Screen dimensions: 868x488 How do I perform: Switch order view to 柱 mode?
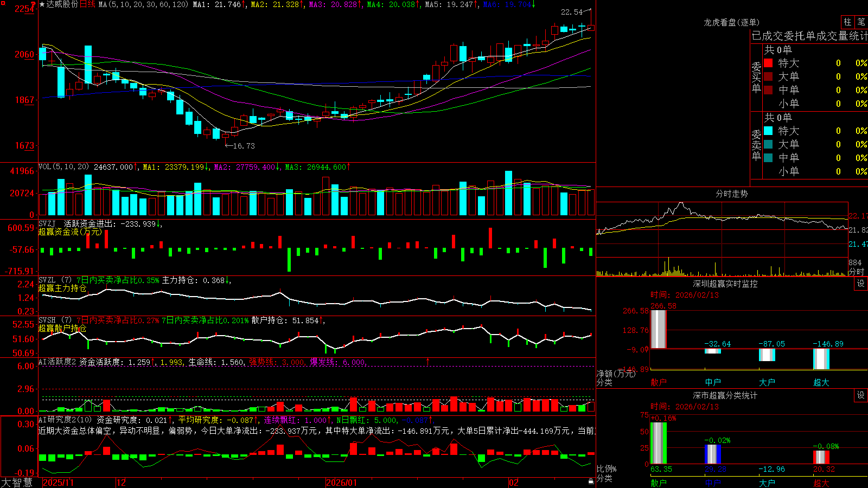tap(847, 22)
